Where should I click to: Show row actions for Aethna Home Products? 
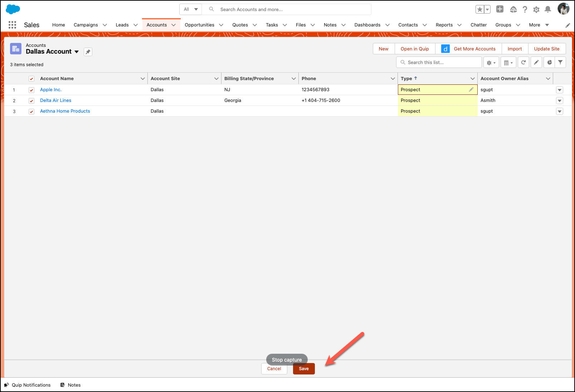coord(560,112)
